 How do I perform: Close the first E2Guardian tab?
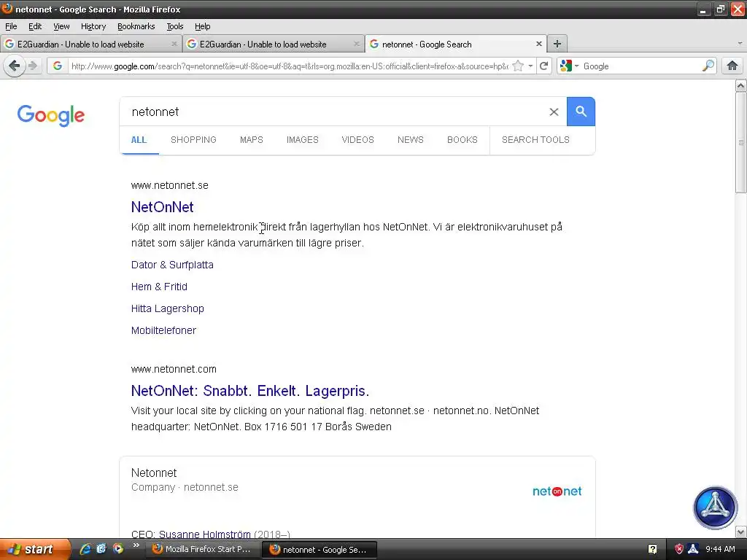coord(174,44)
